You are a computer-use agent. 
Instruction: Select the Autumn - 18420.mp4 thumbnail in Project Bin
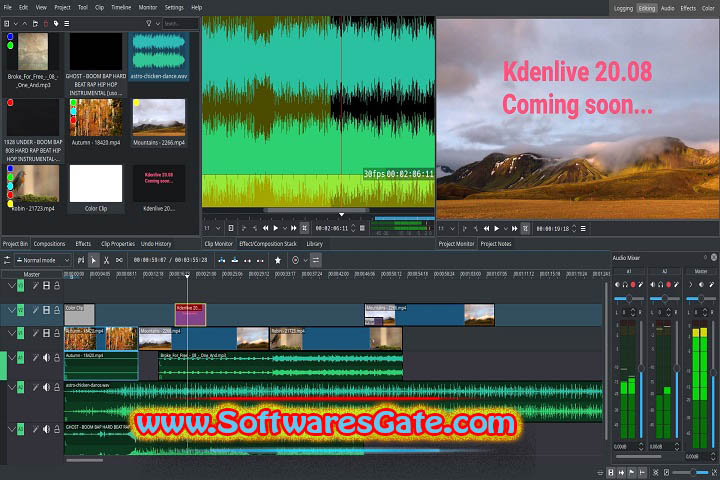96,118
